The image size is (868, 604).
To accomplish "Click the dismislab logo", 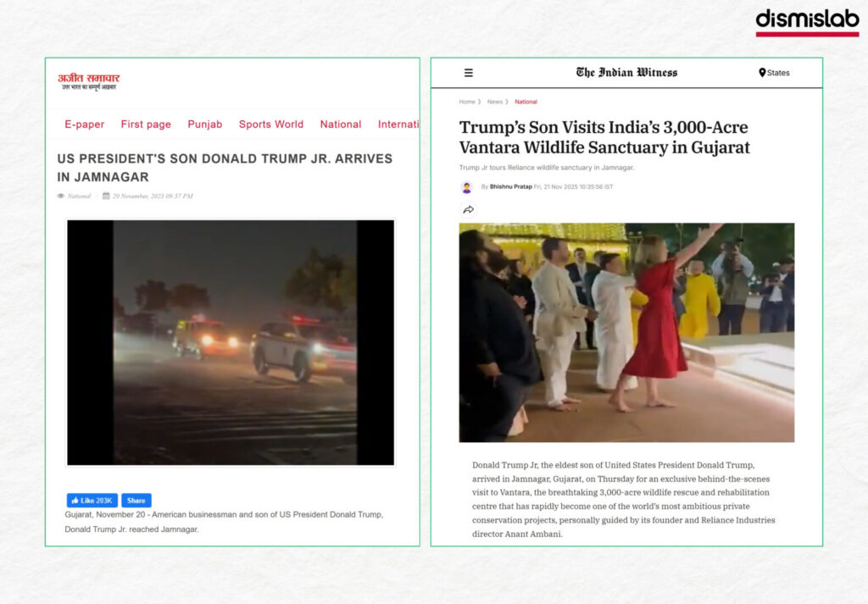I will pos(807,23).
